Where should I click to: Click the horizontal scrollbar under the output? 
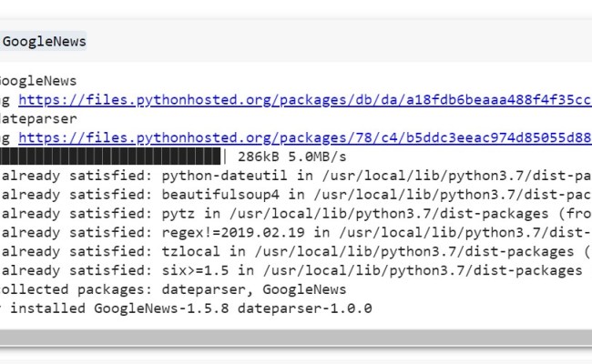[x=296, y=337]
